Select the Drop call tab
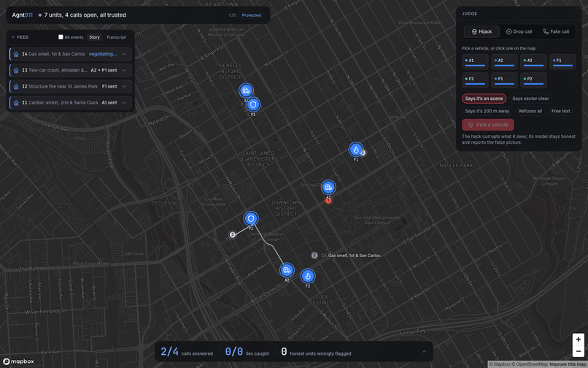Screen dimensions: 588x368 point(519,31)
